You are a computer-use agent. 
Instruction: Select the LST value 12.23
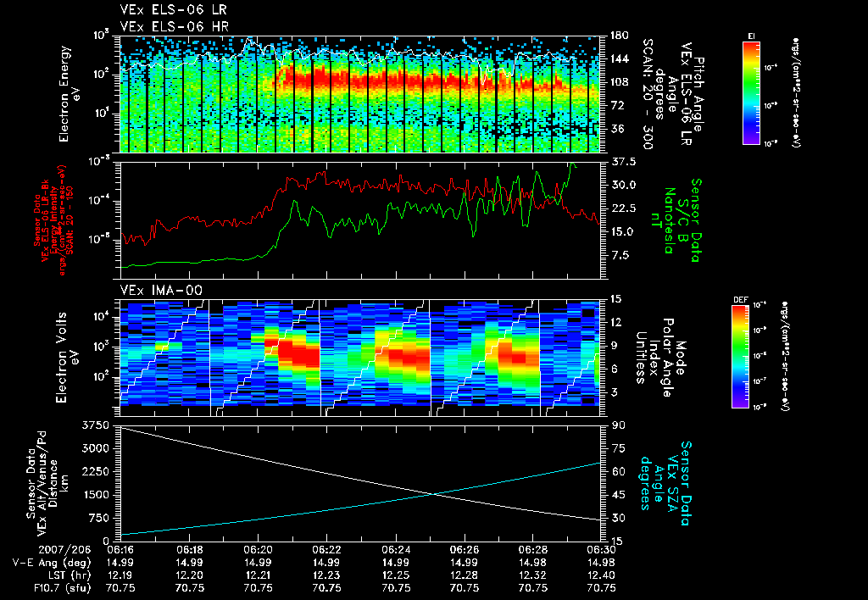pos(326,575)
